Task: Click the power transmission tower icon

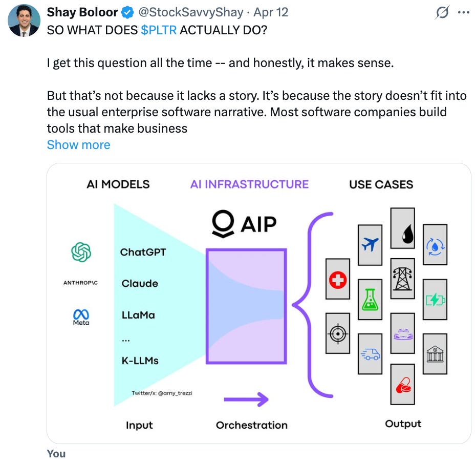Action: (x=402, y=279)
